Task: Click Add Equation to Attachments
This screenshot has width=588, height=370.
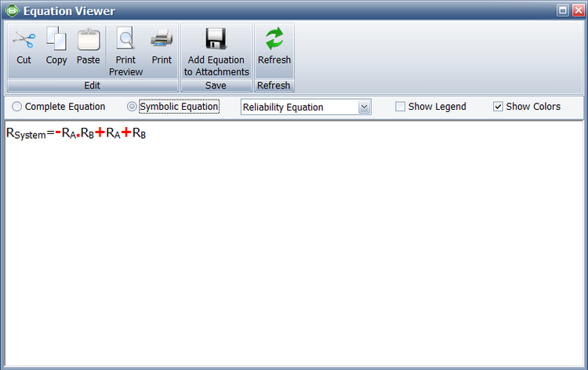Action: (x=216, y=51)
